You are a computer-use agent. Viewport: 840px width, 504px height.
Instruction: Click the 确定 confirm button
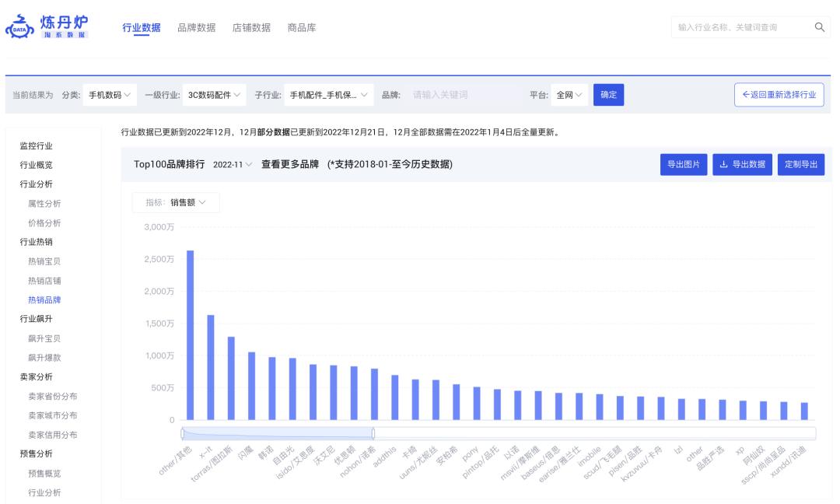(609, 95)
